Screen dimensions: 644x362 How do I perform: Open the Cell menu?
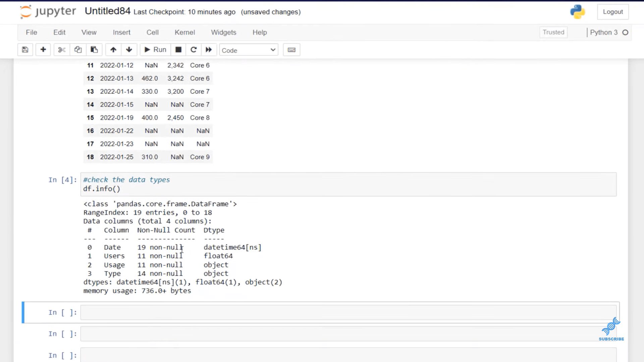click(x=153, y=32)
